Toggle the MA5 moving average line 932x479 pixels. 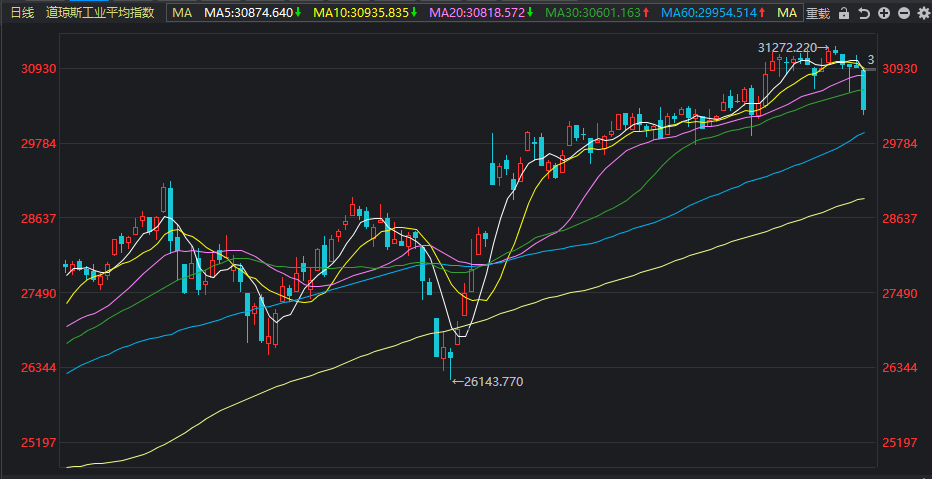253,12
